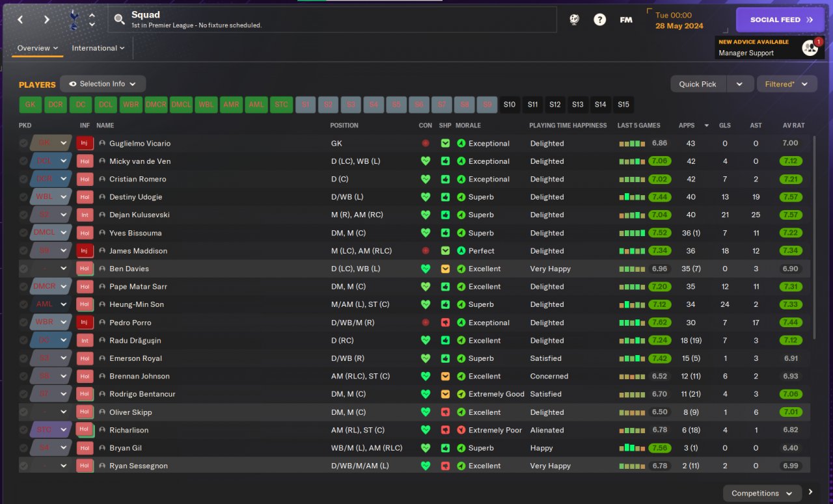Viewport: 833px width, 504px height.
Task: Open the Tottenham club crest menu
Action: [74, 20]
